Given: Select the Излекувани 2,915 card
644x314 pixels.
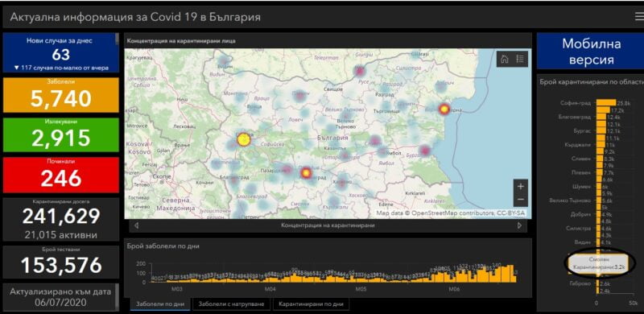Looking at the screenshot, I should click(61, 134).
